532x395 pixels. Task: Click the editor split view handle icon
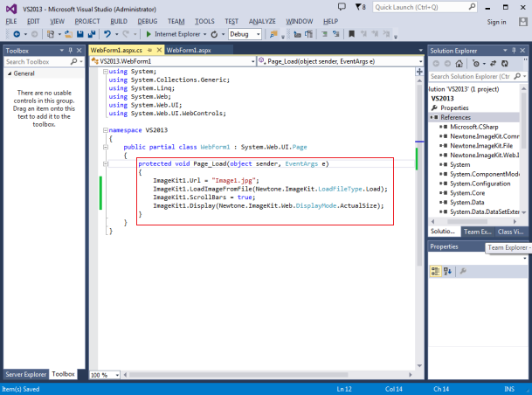(x=419, y=72)
